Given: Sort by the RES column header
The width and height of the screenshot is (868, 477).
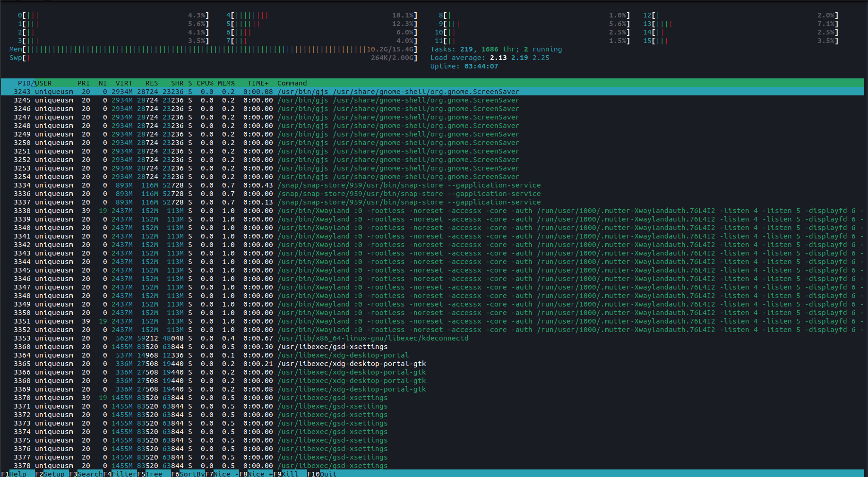Looking at the screenshot, I should tap(152, 83).
